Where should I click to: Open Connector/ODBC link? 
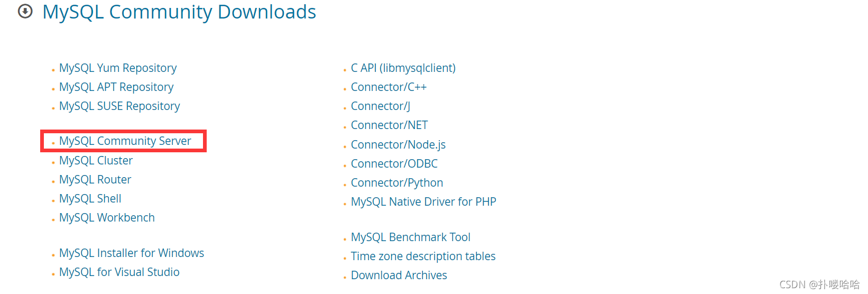pos(394,164)
